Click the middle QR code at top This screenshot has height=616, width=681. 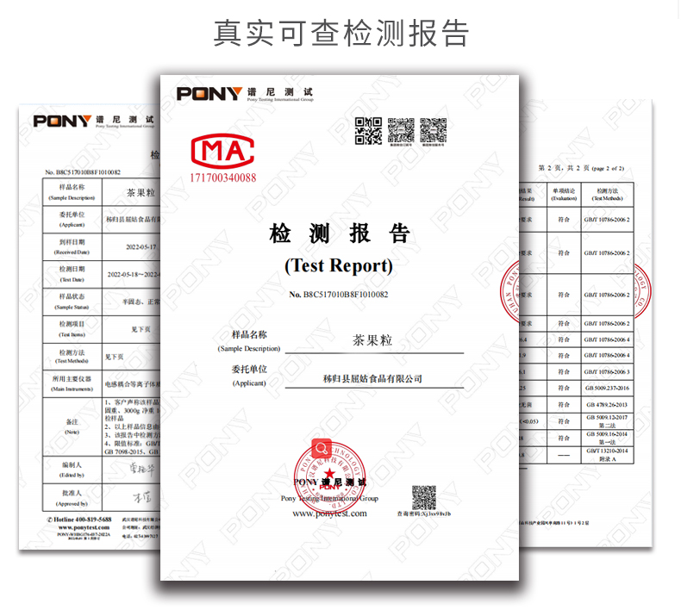tap(401, 131)
